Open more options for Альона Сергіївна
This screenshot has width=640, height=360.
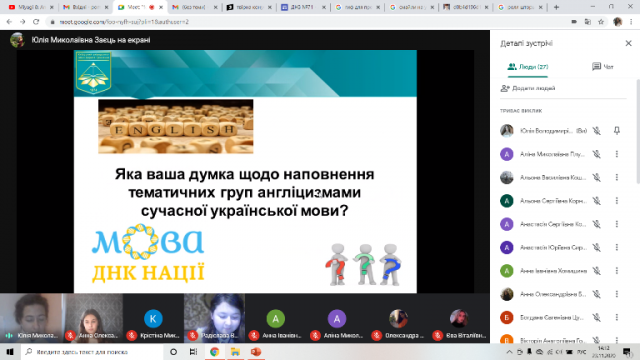(617, 200)
